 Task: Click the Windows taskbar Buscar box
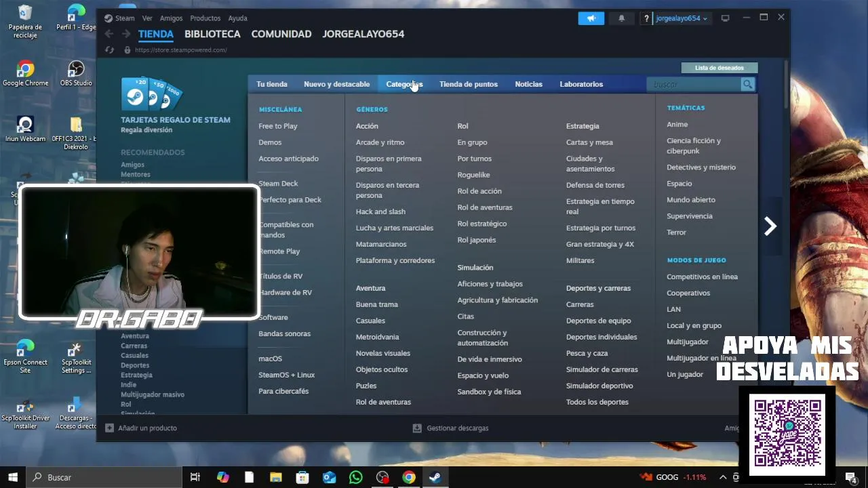click(x=104, y=477)
